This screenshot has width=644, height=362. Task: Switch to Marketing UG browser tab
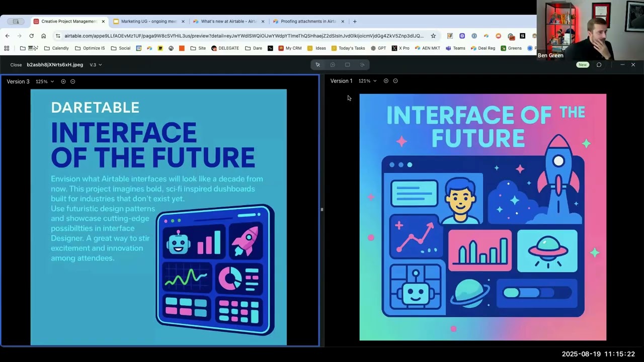pos(149,22)
